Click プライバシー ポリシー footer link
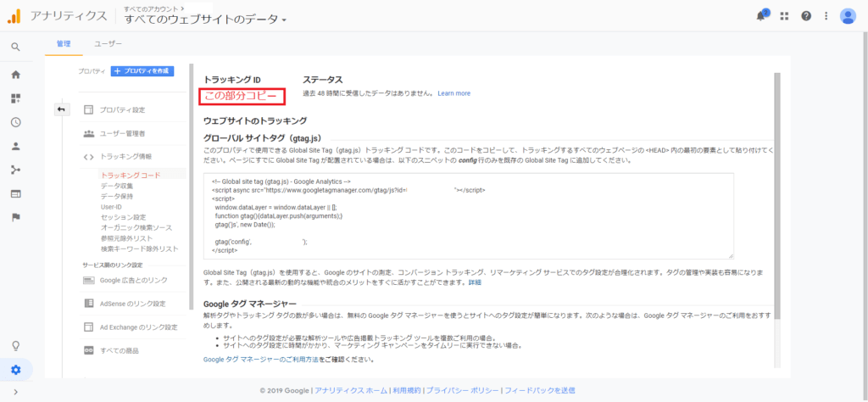 [x=463, y=390]
